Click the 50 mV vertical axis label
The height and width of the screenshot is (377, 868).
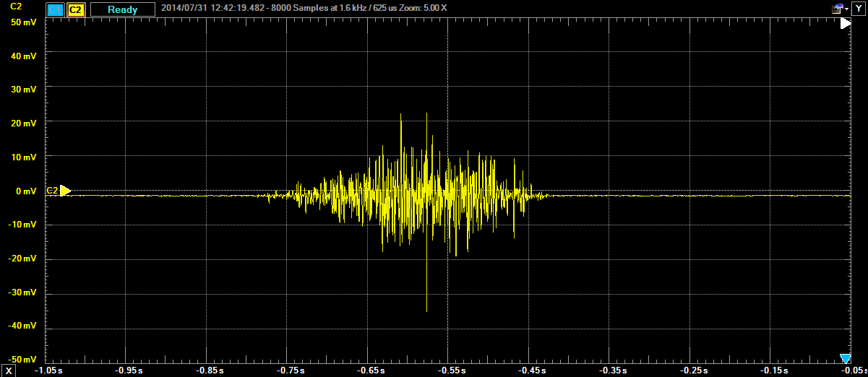click(x=25, y=22)
